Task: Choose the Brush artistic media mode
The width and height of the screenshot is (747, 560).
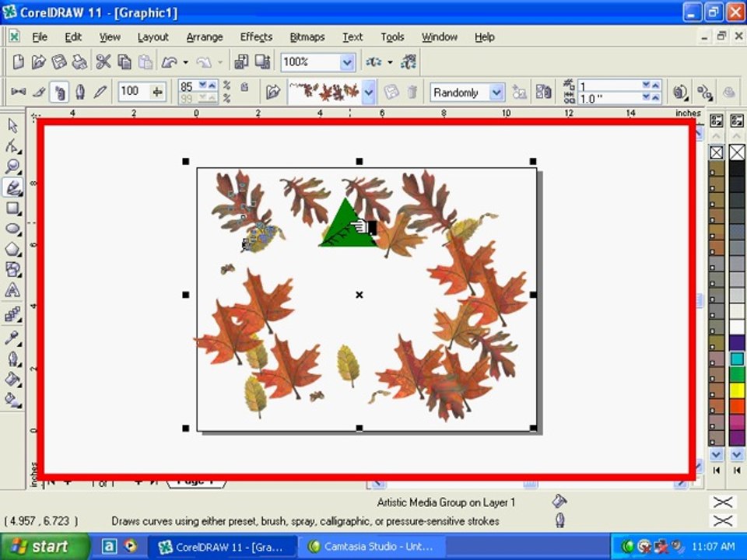Action: click(40, 92)
